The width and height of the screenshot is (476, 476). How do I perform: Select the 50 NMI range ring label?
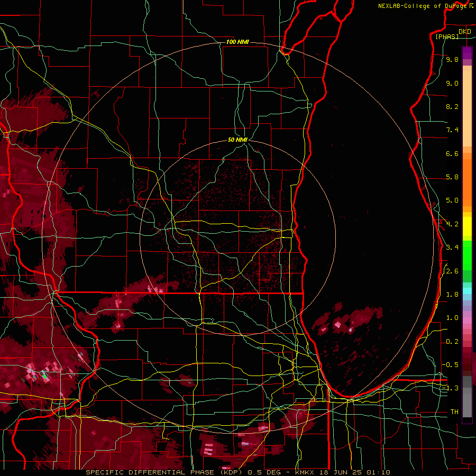pyautogui.click(x=237, y=140)
